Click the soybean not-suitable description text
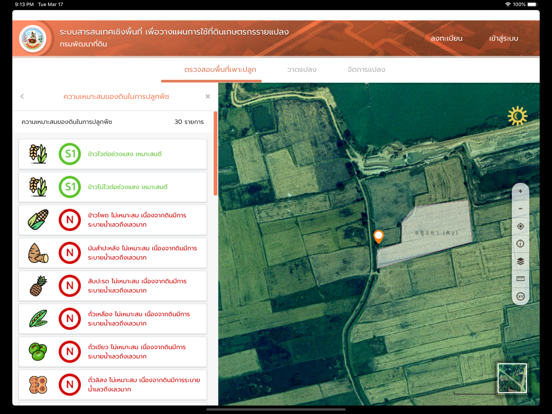Image resolution: width=552 pixels, height=414 pixels. pos(139,319)
